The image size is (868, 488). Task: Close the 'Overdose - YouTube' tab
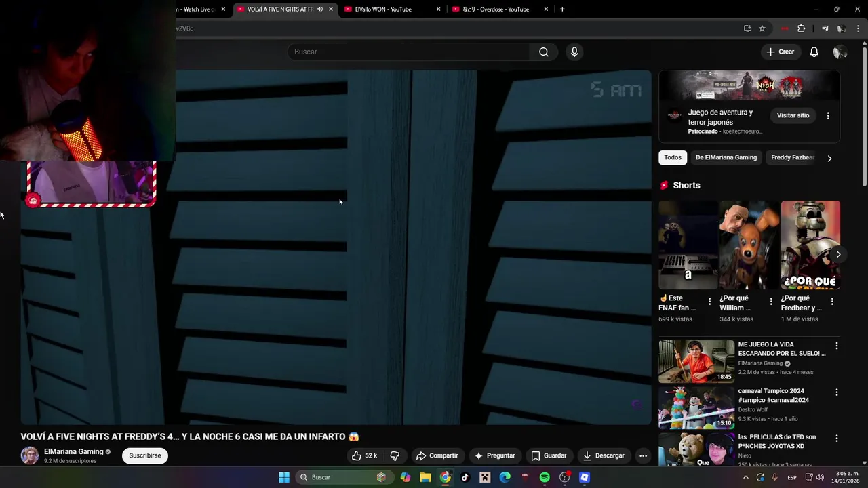tap(547, 9)
